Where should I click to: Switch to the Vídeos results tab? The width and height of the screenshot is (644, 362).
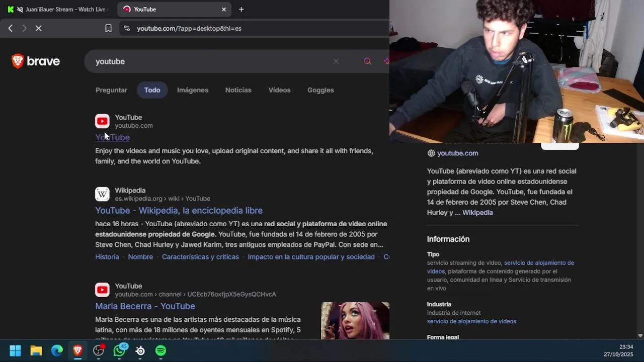279,90
